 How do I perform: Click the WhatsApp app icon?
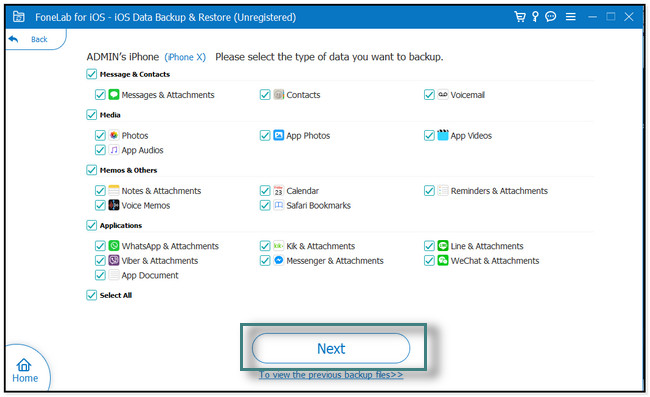[114, 246]
